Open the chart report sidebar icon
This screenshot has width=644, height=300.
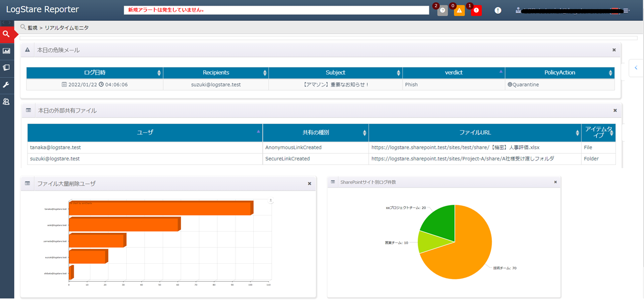[7, 51]
